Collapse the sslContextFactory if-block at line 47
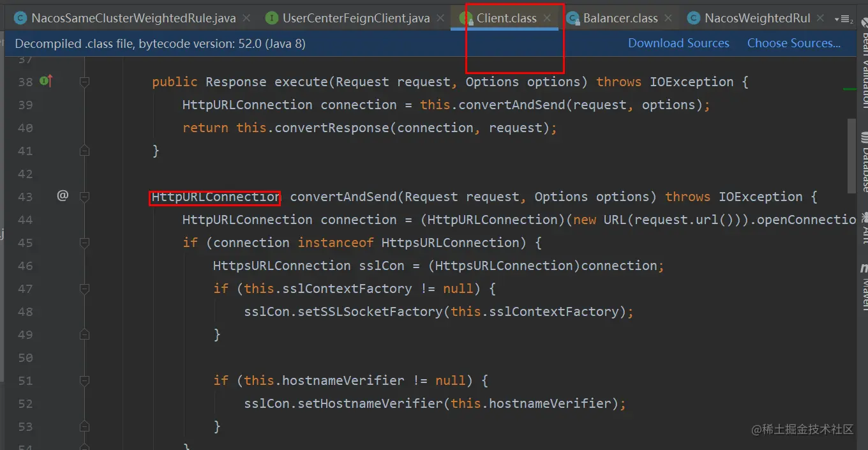The width and height of the screenshot is (868, 450). [84, 289]
